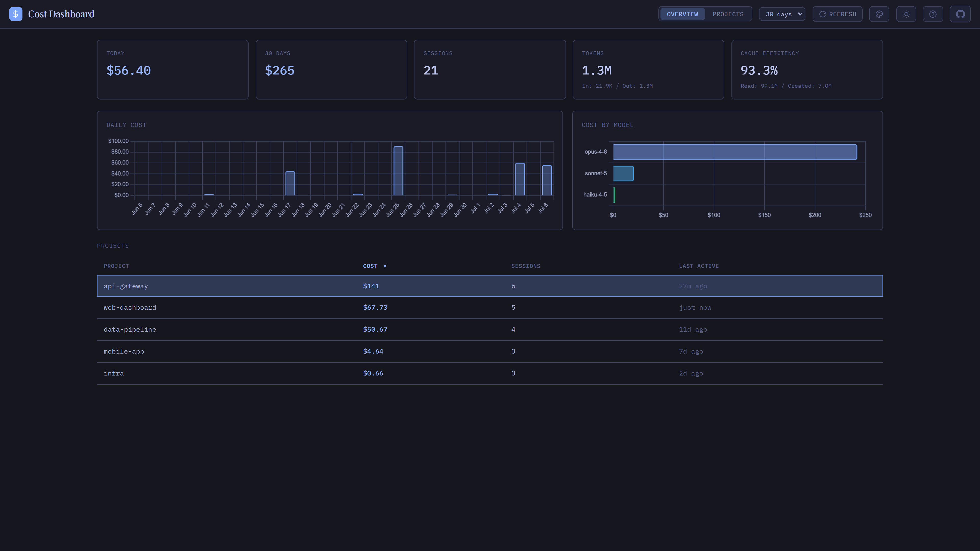The height and width of the screenshot is (551, 980).
Task: Open the 30 days range dropdown
Action: coord(782,14)
